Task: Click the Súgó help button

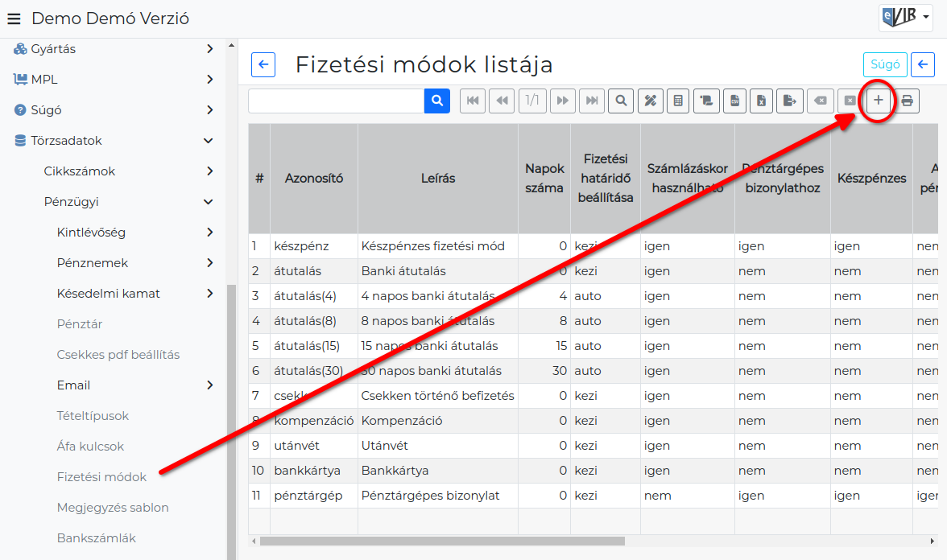Action: point(886,64)
